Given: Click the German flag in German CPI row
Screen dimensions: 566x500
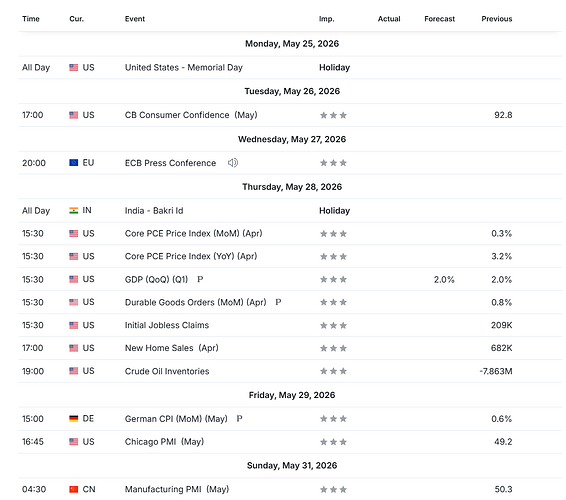Looking at the screenshot, I should point(74,419).
